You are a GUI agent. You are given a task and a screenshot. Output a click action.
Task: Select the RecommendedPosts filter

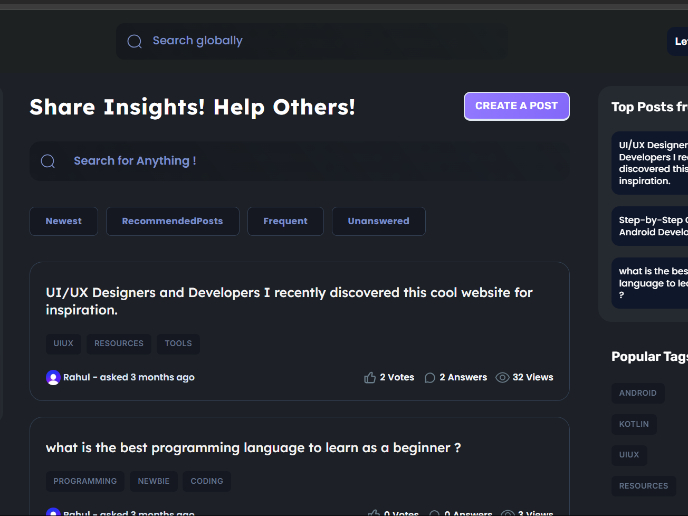pos(172,221)
